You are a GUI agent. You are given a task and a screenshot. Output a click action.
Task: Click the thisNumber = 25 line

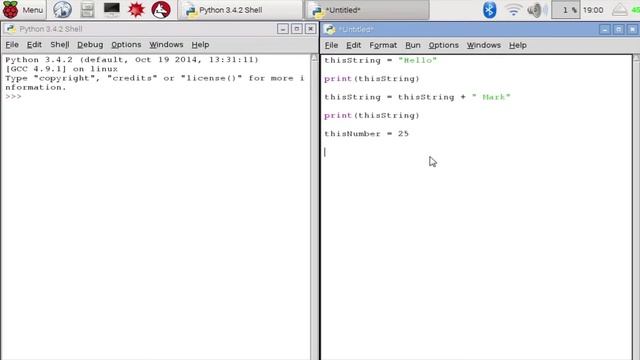click(x=367, y=134)
